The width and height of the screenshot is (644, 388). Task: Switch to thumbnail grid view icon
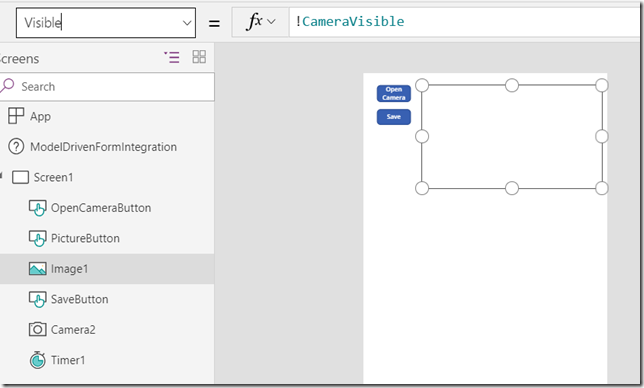(x=199, y=57)
